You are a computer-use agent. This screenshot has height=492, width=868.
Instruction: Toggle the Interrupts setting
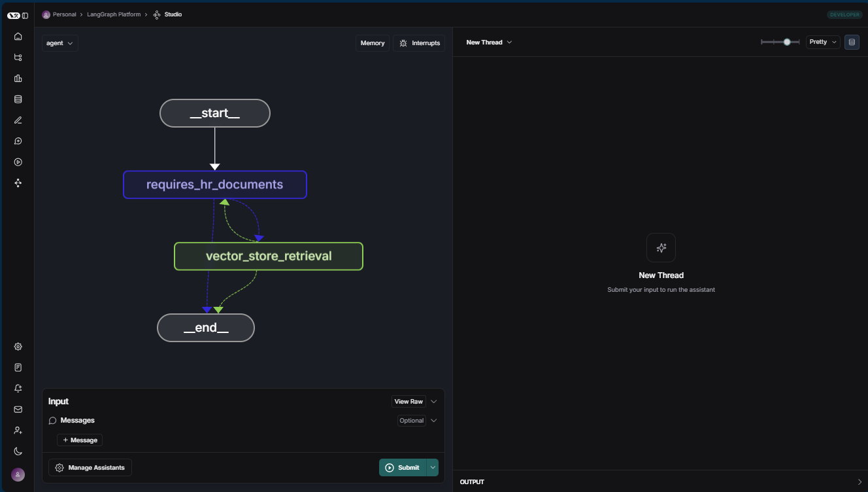[x=418, y=43]
